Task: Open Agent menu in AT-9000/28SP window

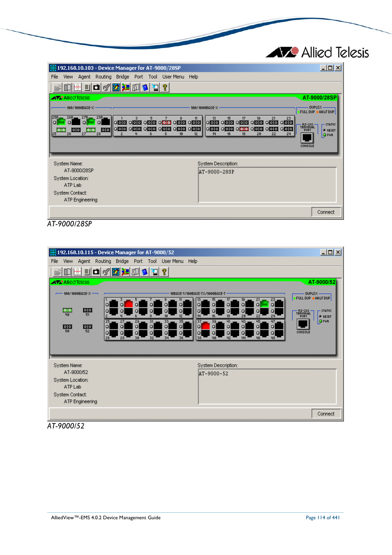Action: click(x=84, y=77)
